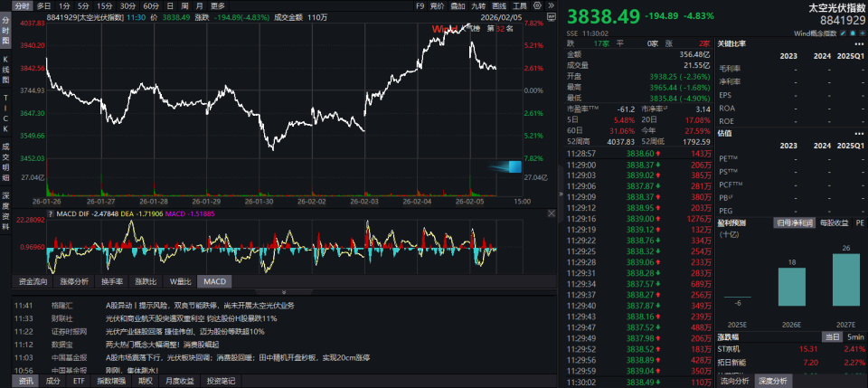This screenshot has width=868, height=388.
Task: Select the 指数增强 bottom tab
Action: [111, 381]
